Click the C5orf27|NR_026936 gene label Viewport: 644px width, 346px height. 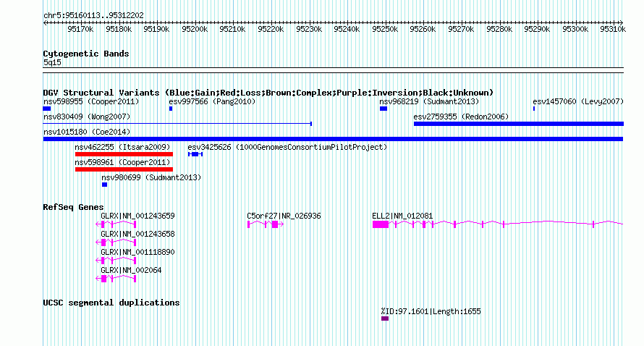(284, 216)
